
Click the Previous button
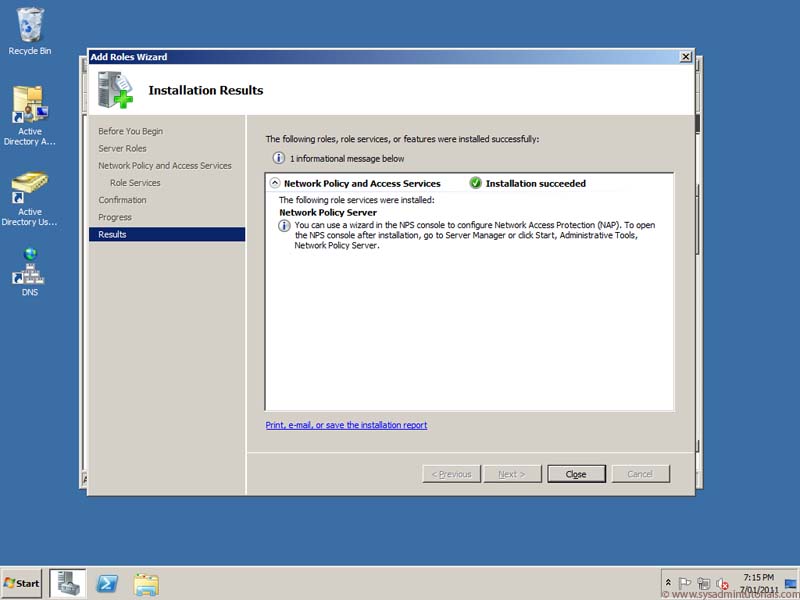coord(452,474)
